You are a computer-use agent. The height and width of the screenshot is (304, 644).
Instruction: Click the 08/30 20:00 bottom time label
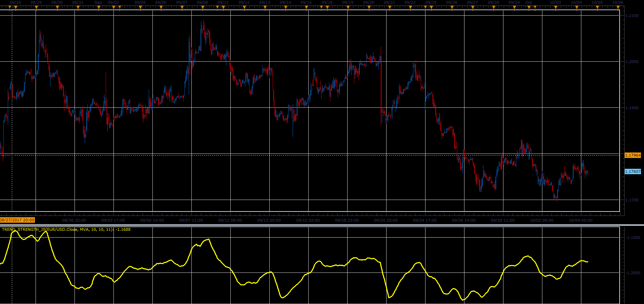pos(74,220)
